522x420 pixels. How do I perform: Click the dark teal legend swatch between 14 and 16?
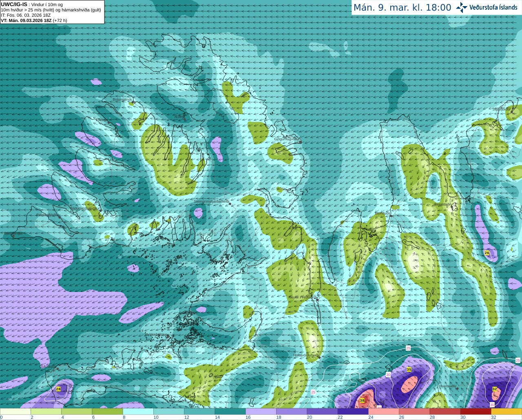[230, 411]
